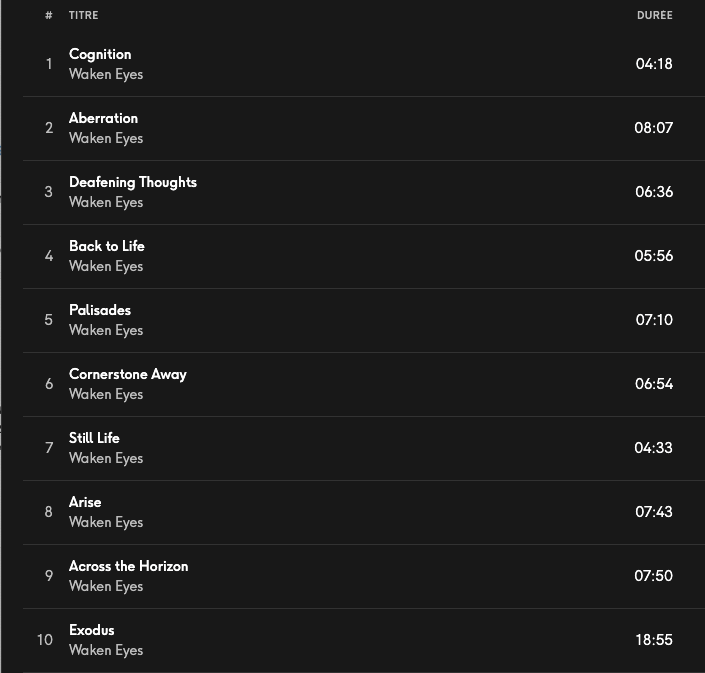Click the TITRE column header

click(x=84, y=16)
